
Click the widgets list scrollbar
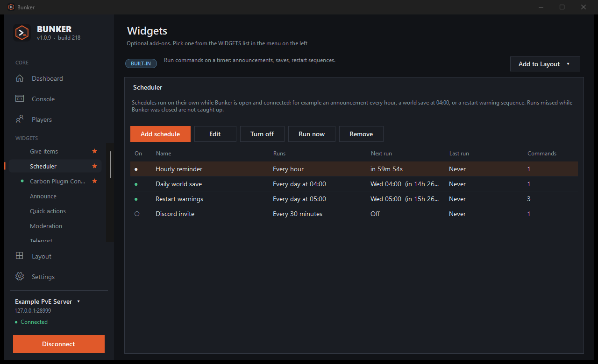(110, 164)
